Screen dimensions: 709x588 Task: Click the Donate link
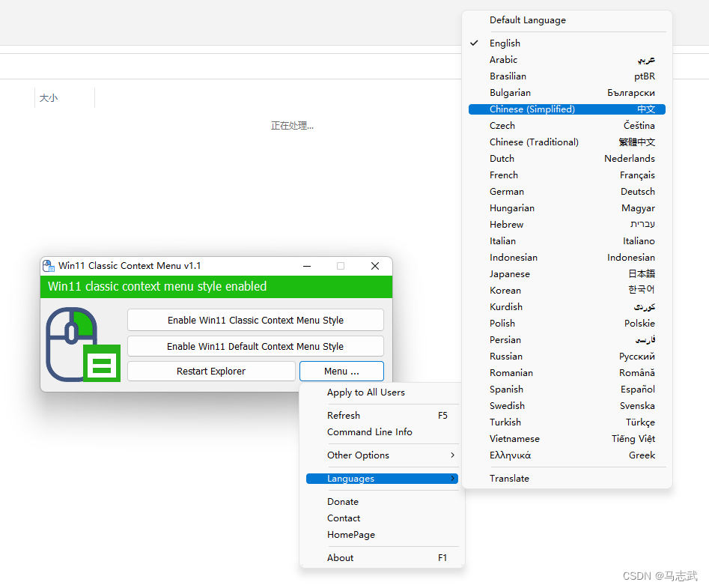pyautogui.click(x=342, y=501)
